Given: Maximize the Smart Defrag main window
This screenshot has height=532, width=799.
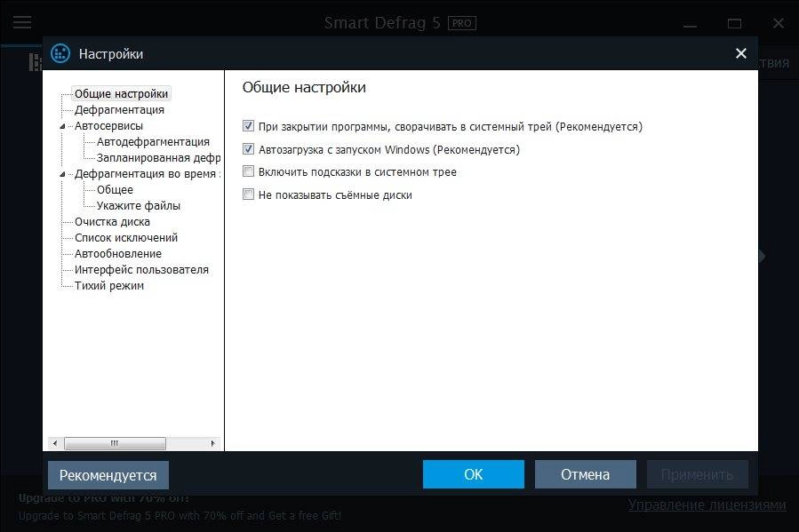Looking at the screenshot, I should click(x=734, y=23).
